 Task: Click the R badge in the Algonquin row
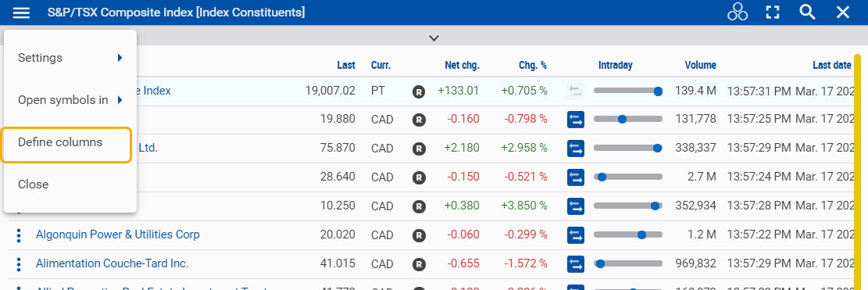point(419,235)
